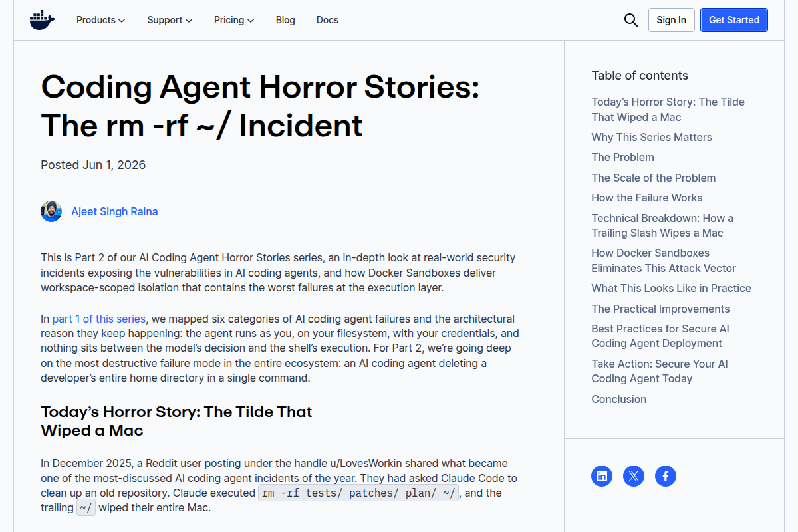This screenshot has height=532, width=798.
Task: Click Ajeet Singh Raina's avatar photo
Action: pyautogui.click(x=51, y=211)
